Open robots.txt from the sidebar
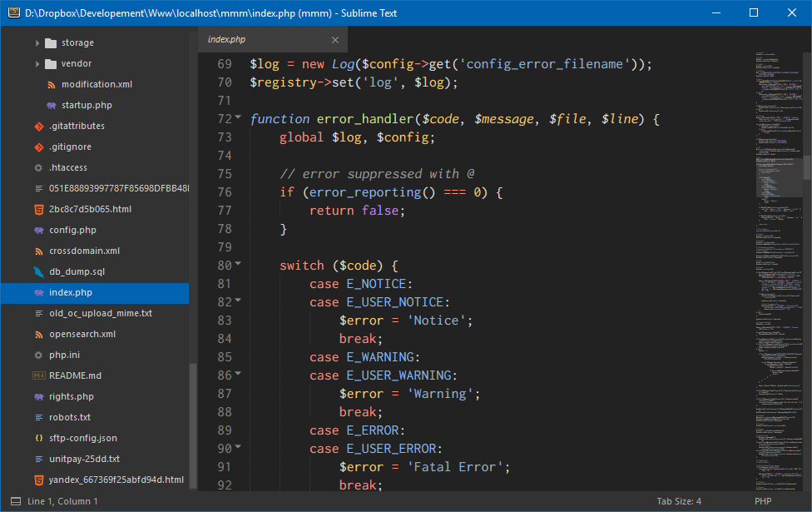This screenshot has width=812, height=512. tap(70, 417)
